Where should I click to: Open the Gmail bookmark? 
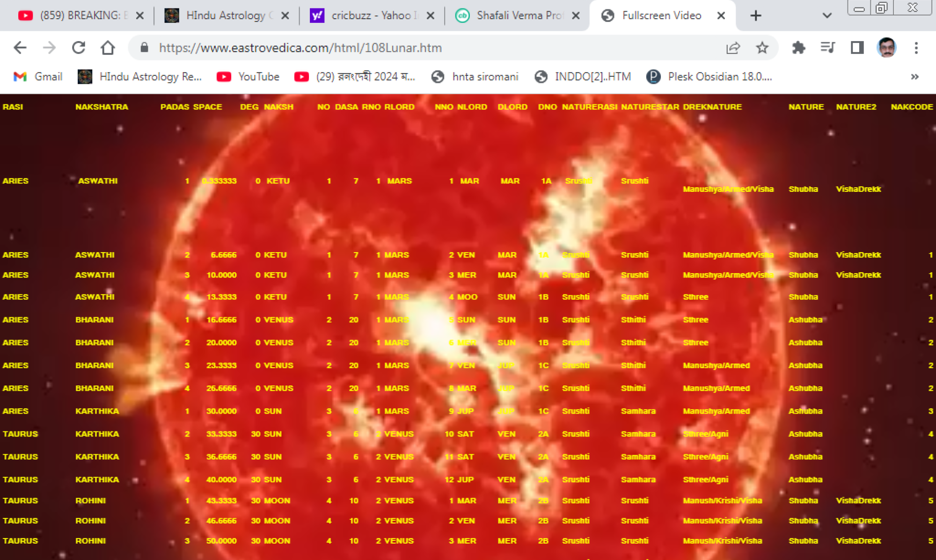(x=38, y=77)
